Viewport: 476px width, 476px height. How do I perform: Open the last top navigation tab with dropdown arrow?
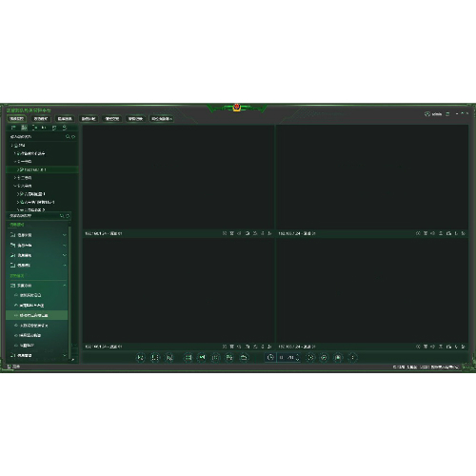162,119
